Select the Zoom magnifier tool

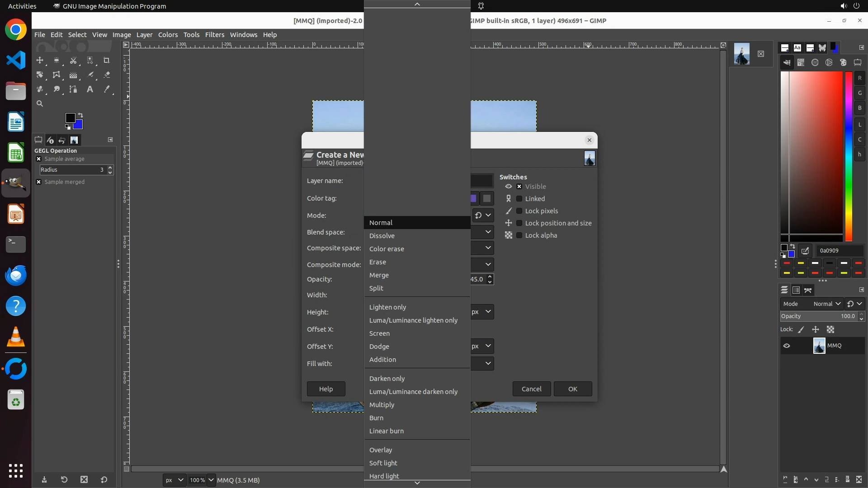pos(40,104)
